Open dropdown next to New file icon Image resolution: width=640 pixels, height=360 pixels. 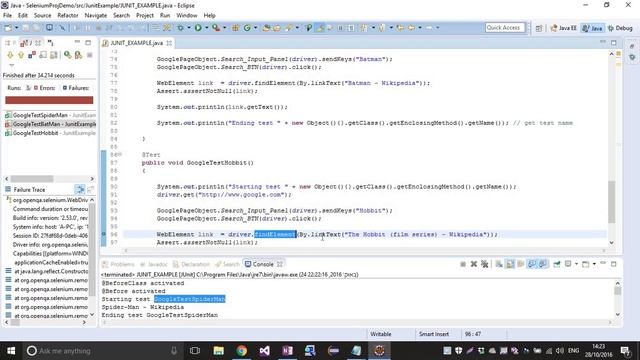tap(16, 28)
